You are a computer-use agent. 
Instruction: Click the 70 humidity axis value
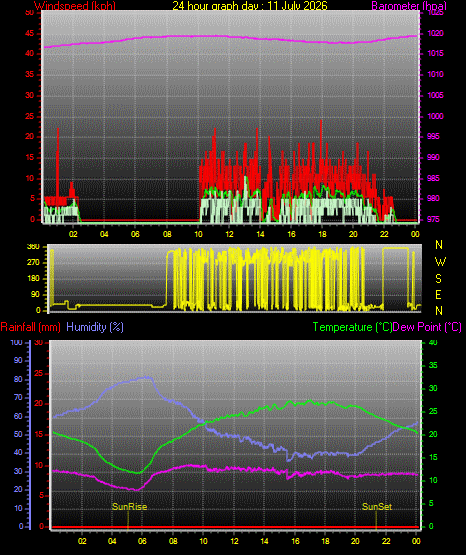(x=18, y=397)
